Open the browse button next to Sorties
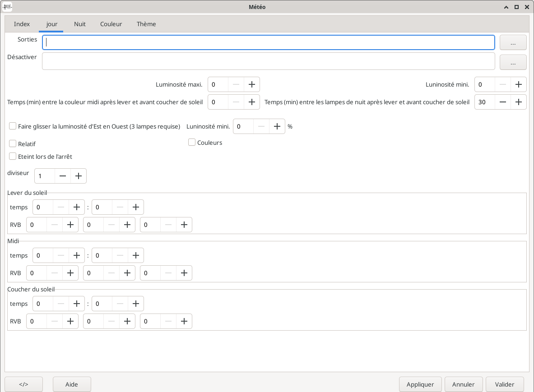Screen dimensions: 534x392 [513, 42]
